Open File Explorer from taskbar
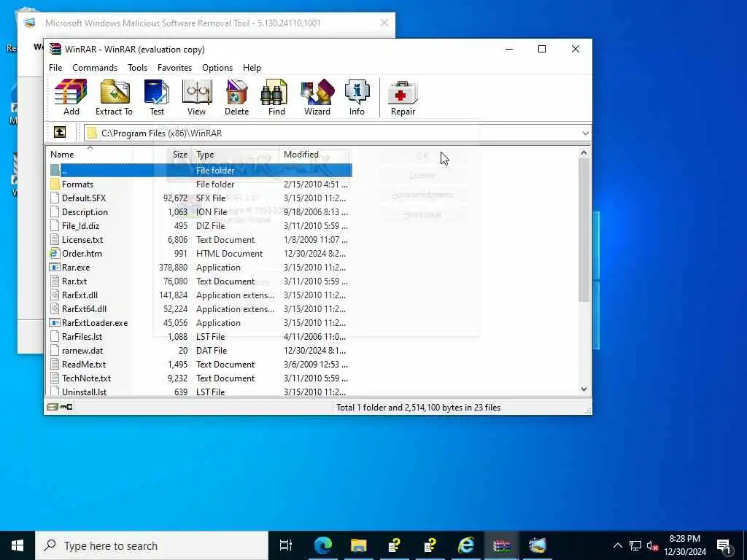Image resolution: width=747 pixels, height=560 pixels. coord(359,545)
